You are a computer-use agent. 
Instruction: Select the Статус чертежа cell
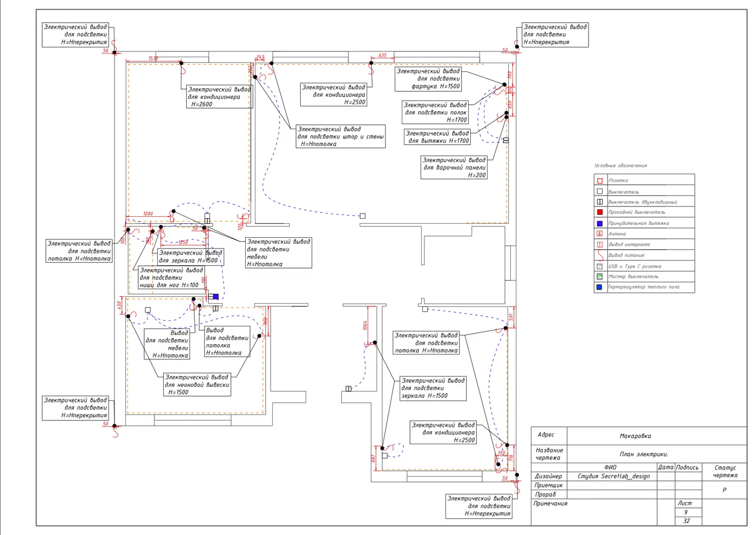tap(725, 471)
